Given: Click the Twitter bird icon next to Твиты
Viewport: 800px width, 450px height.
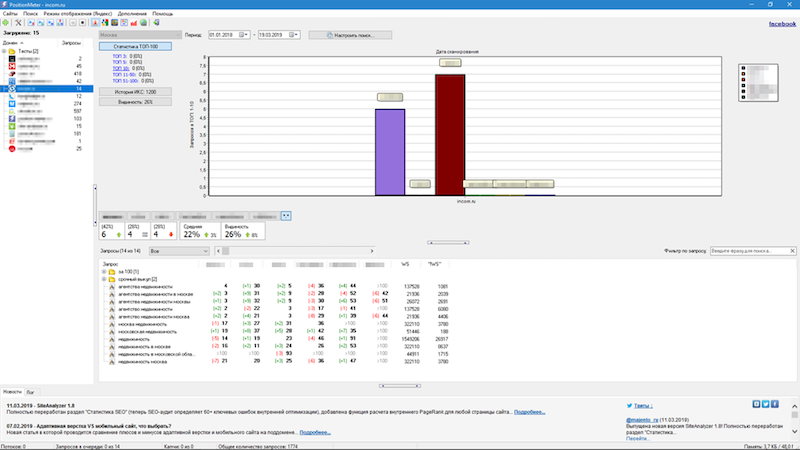Looking at the screenshot, I should 630,406.
